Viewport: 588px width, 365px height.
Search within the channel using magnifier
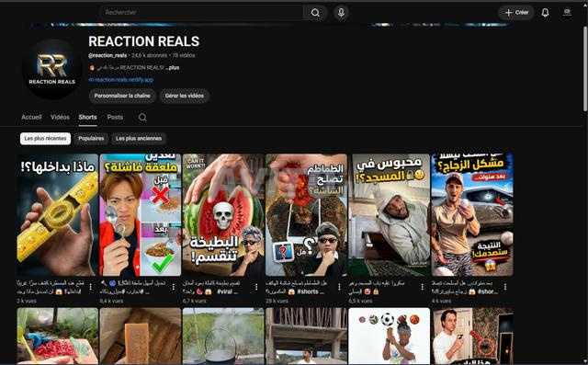click(142, 118)
